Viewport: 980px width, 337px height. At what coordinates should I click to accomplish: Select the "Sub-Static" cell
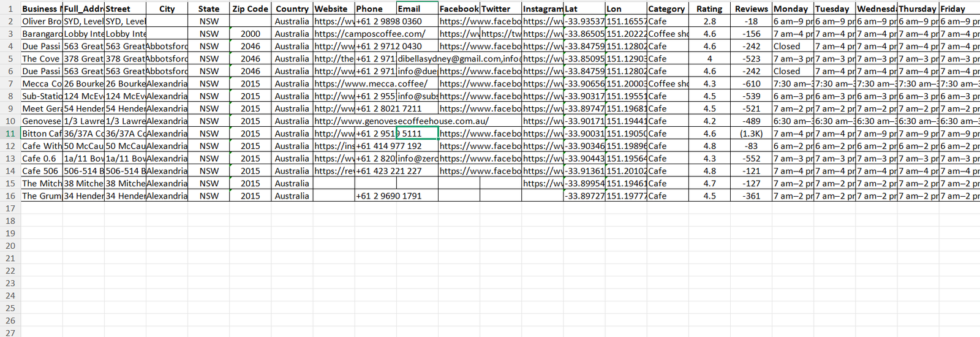coord(42,96)
